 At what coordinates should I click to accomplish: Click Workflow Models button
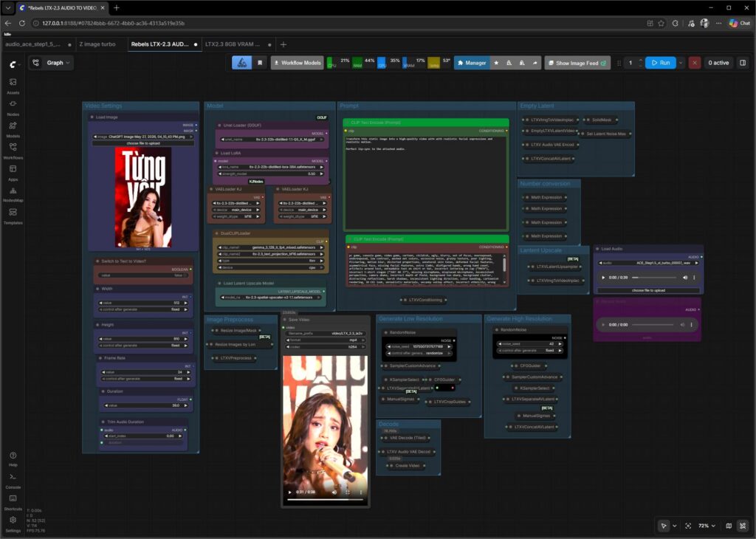(297, 63)
